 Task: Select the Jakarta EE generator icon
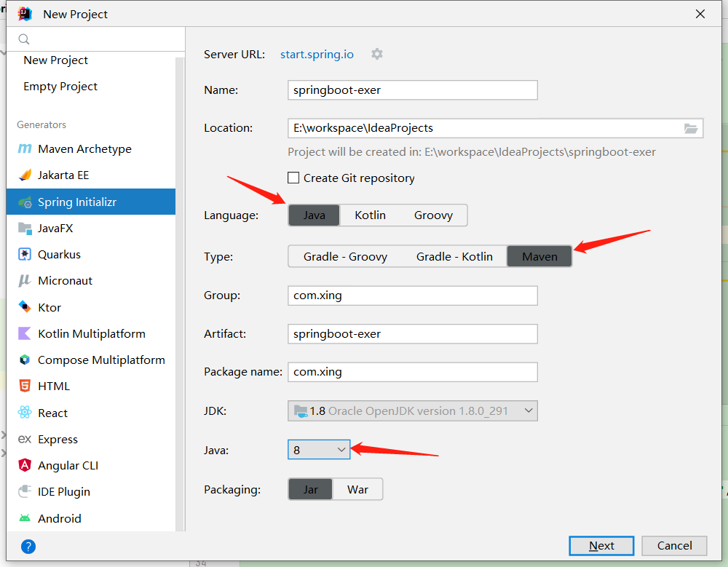25,175
